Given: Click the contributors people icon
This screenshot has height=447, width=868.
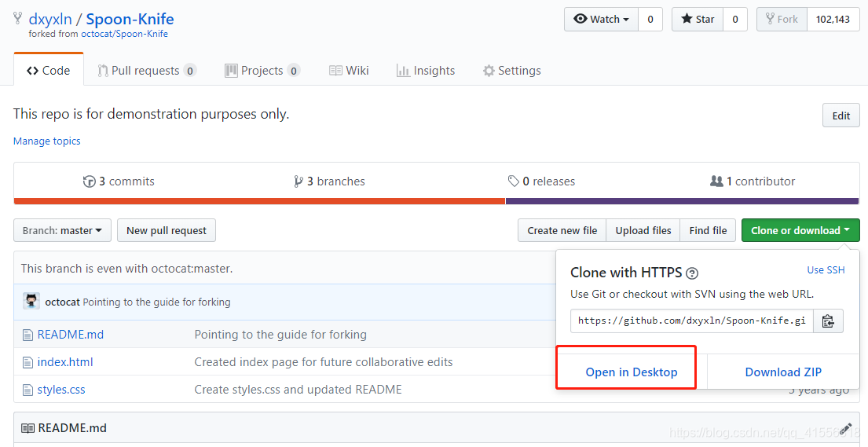Looking at the screenshot, I should (716, 181).
